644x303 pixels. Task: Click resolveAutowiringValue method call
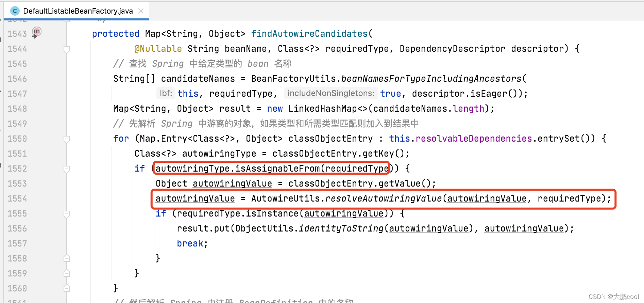(x=384, y=198)
